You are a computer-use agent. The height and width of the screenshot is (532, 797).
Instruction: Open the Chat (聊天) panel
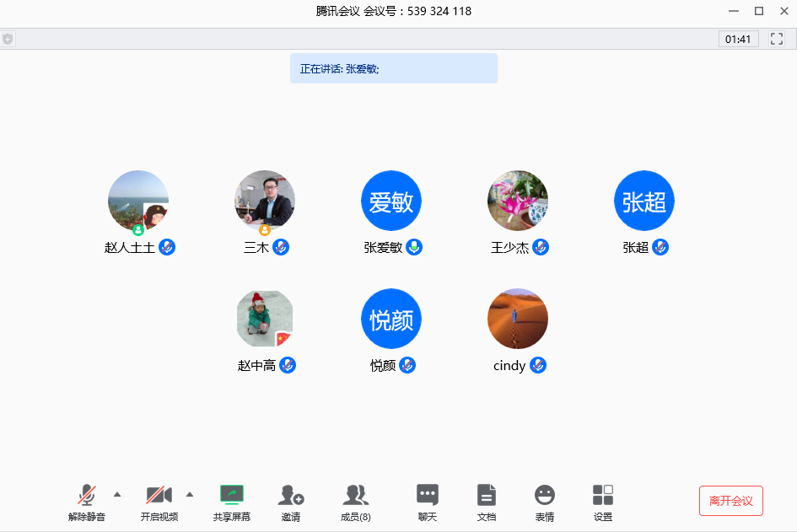(x=428, y=496)
